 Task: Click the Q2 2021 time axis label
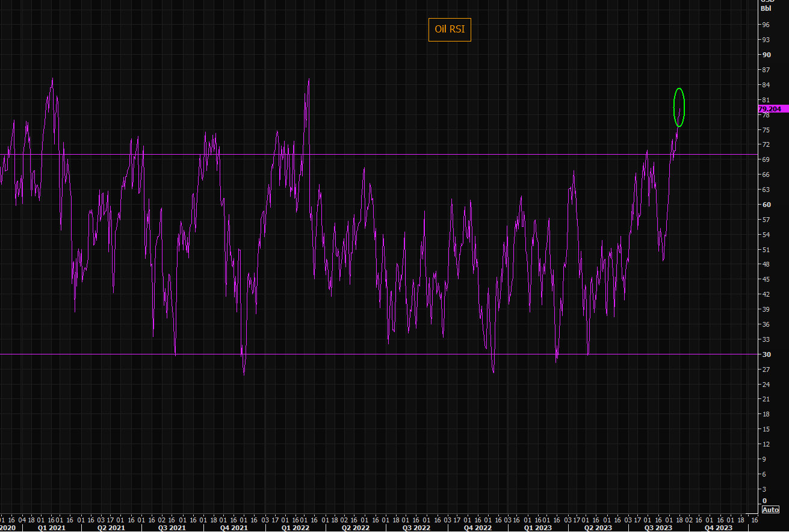(x=113, y=528)
